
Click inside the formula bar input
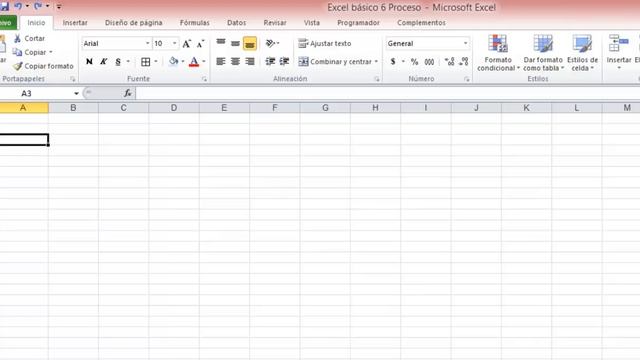[x=388, y=93]
